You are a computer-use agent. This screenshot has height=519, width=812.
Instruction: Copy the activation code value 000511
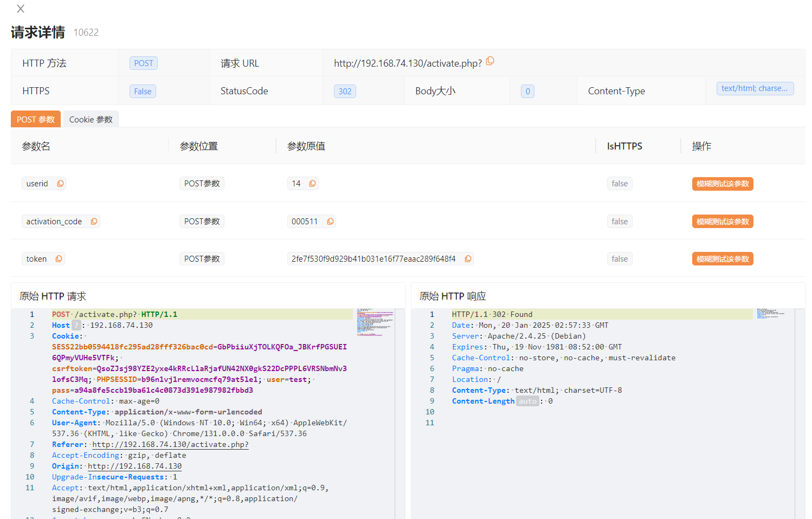(x=330, y=222)
